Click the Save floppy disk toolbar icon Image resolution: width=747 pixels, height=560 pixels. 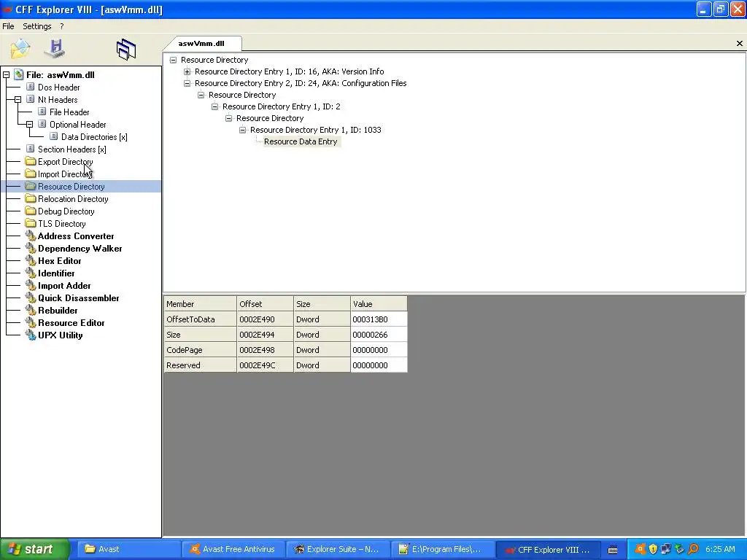coord(55,48)
